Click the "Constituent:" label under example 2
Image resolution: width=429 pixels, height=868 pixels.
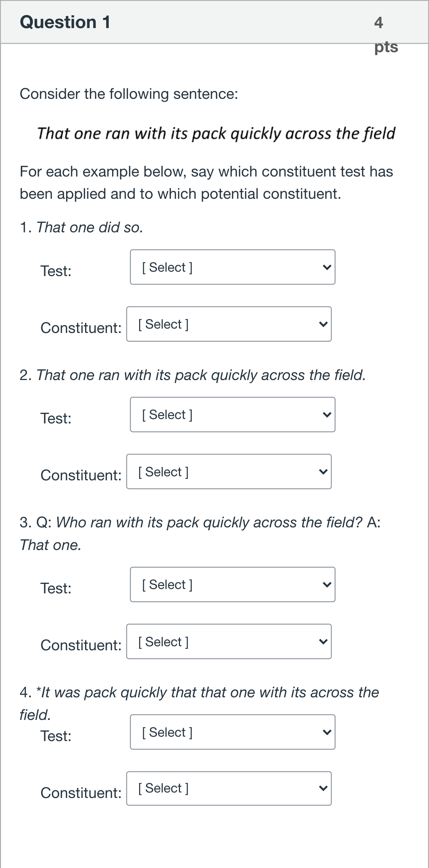coord(81,475)
